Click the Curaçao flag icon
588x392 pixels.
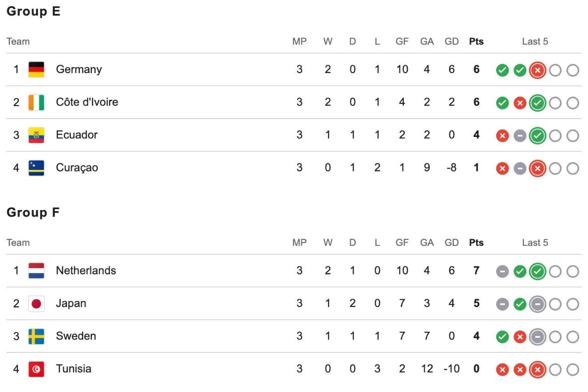(36, 168)
